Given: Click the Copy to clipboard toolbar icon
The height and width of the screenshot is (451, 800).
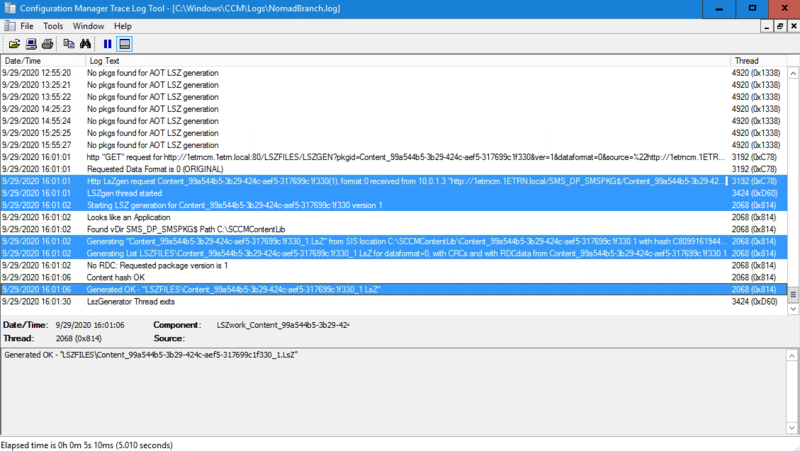Looking at the screenshot, I should [69, 44].
